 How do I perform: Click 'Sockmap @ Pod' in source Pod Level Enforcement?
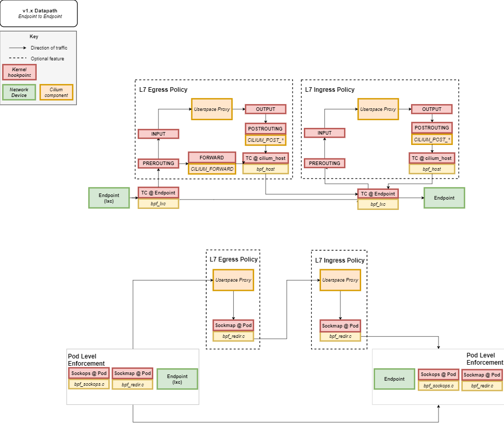(x=133, y=373)
